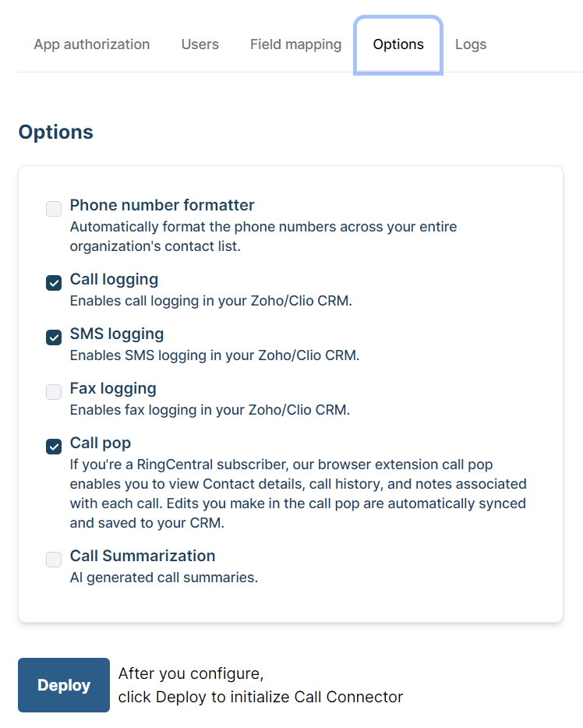Tick the Fax logging checkbox
This screenshot has width=583, height=728.
[54, 392]
